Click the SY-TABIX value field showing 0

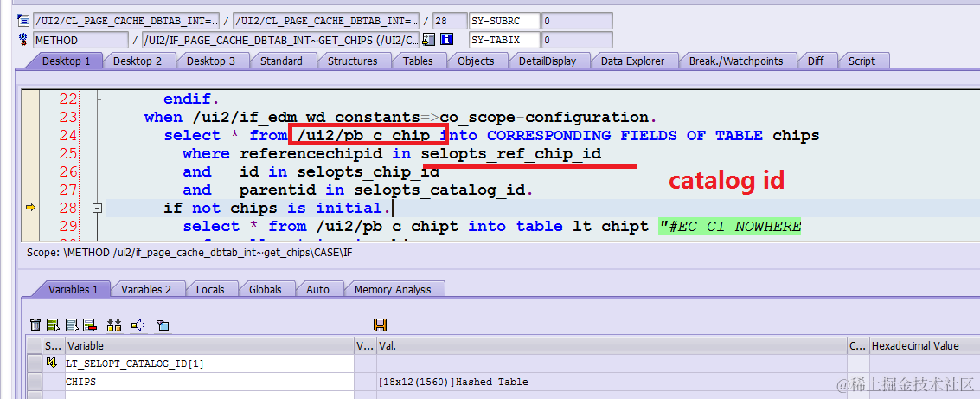(x=577, y=40)
